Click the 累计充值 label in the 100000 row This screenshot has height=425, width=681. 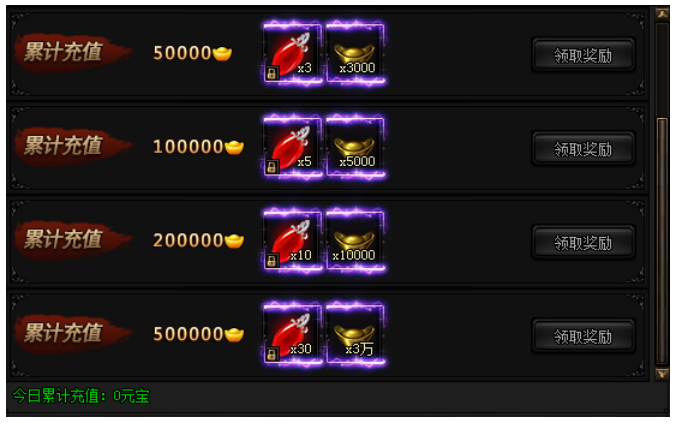pyautogui.click(x=63, y=145)
